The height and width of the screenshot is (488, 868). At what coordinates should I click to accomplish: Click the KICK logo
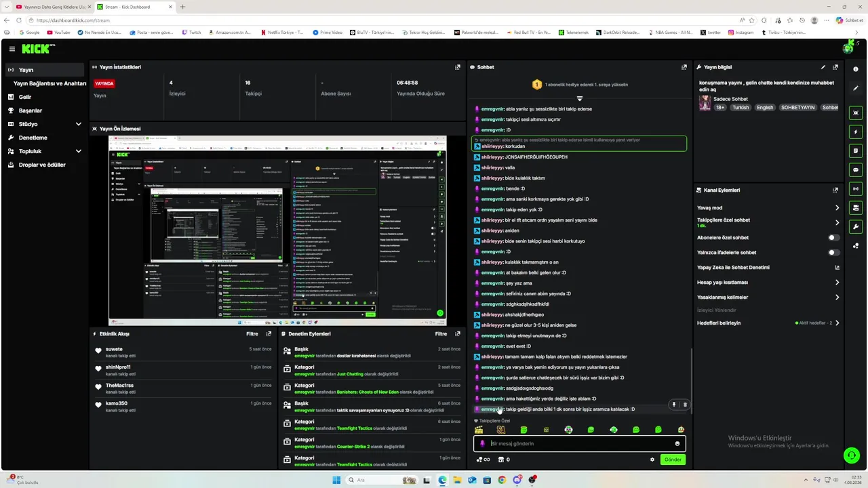pos(37,49)
